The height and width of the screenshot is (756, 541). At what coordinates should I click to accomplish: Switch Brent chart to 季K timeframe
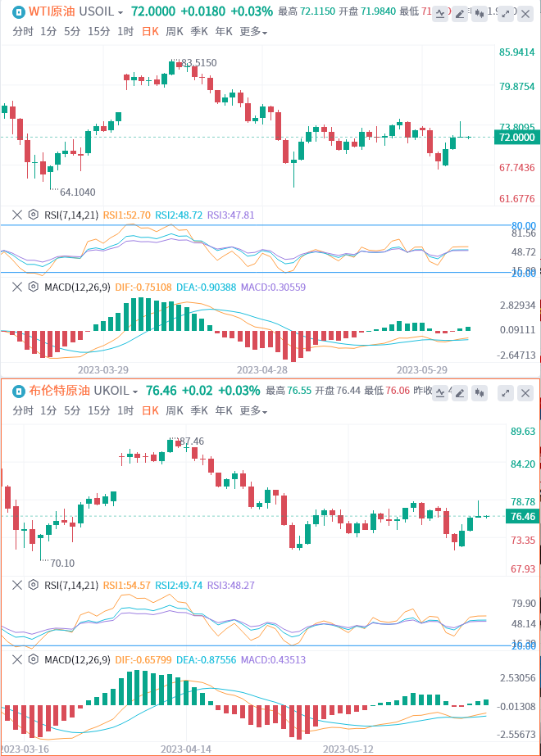199,411
